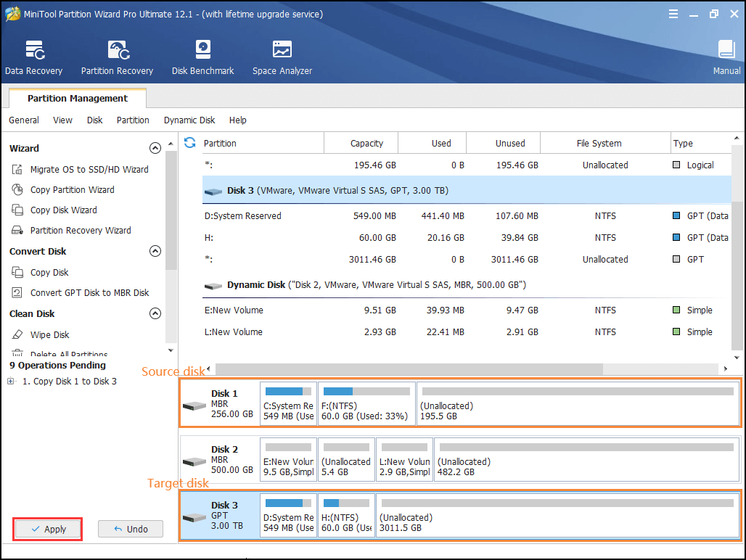Click the Partition Recovery Wizard icon
Image resolution: width=746 pixels, height=560 pixels.
click(x=17, y=230)
